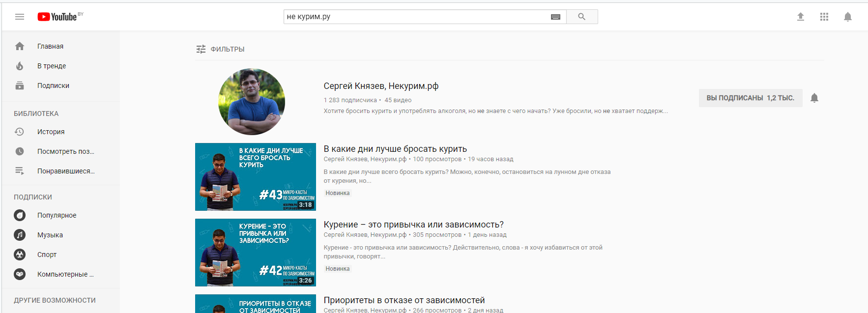This screenshot has width=868, height=313.
Task: Click the В тренде flame icon
Action: point(20,66)
